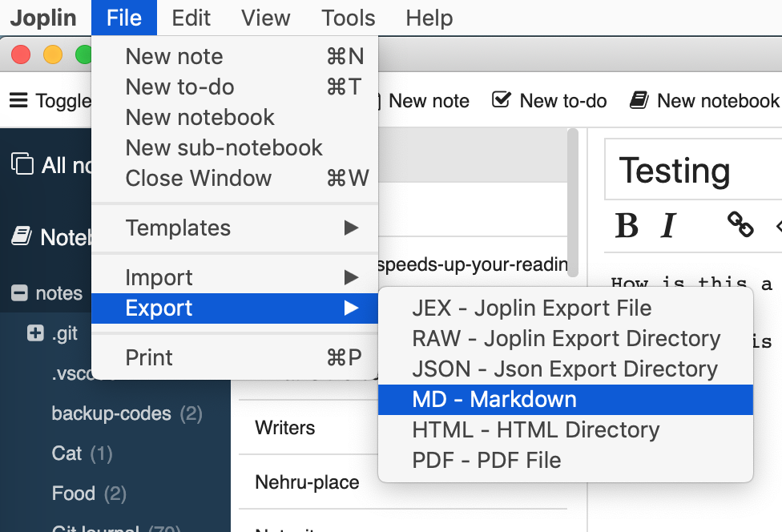Click the New notebook book icon
This screenshot has width=782, height=532.
coord(639,100)
